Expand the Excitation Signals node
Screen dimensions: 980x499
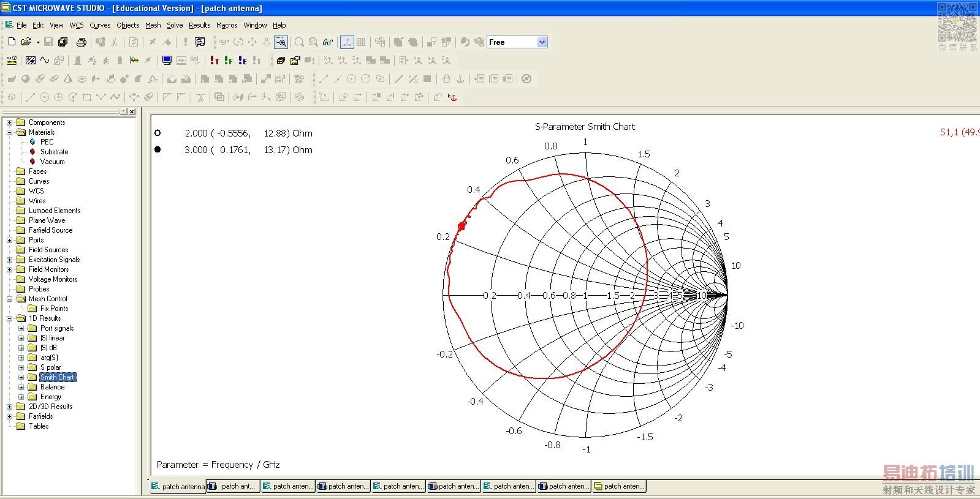[x=9, y=260]
